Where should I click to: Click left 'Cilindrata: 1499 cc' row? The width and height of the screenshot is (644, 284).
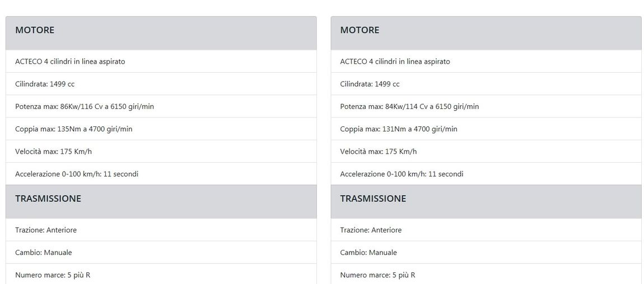[161, 84]
